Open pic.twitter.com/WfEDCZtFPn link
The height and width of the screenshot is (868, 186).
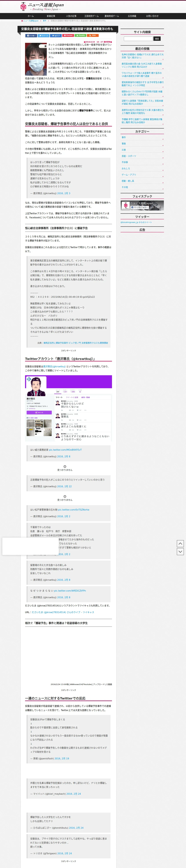pos(70,591)
